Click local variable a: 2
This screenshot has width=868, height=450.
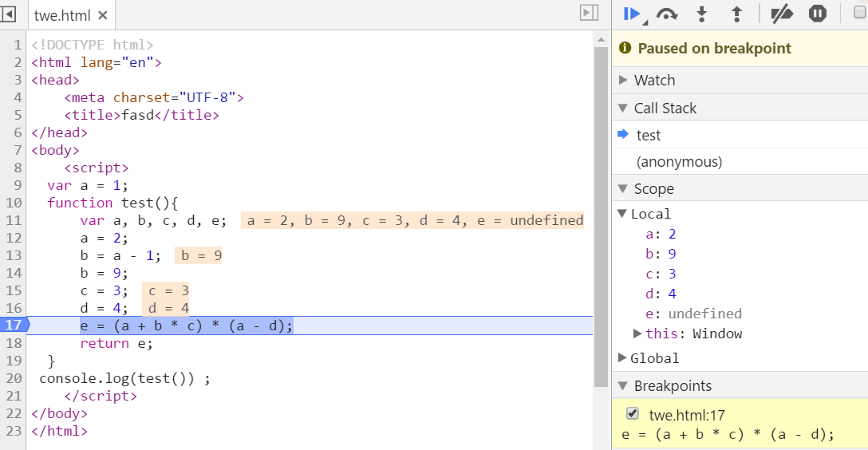661,234
